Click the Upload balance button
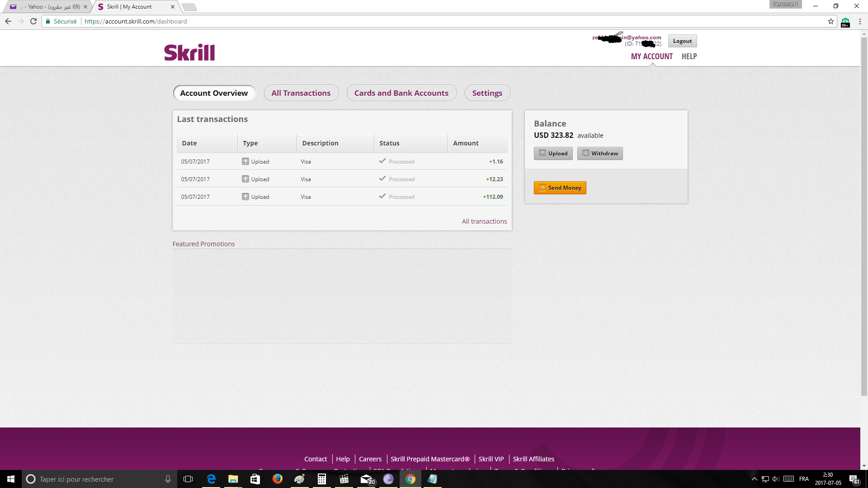Viewport: 868px width, 488px height. tap(553, 154)
